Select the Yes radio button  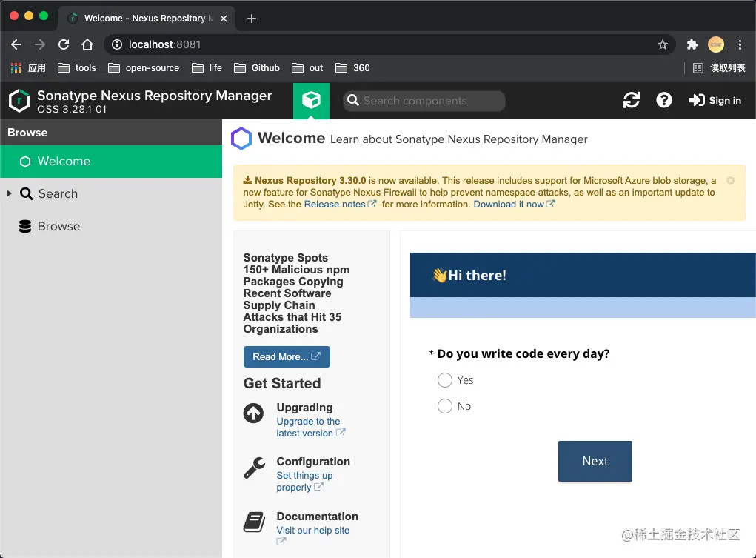tap(444, 380)
